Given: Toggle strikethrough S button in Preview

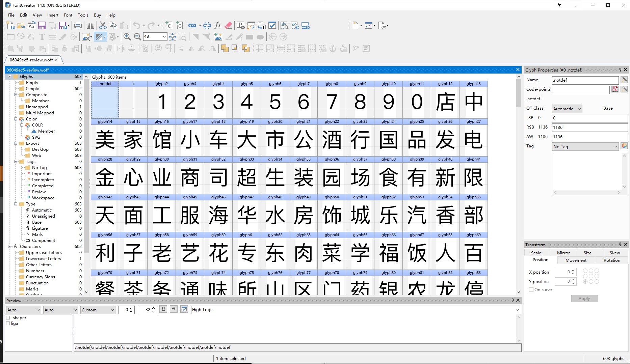Looking at the screenshot, I should pos(174,309).
